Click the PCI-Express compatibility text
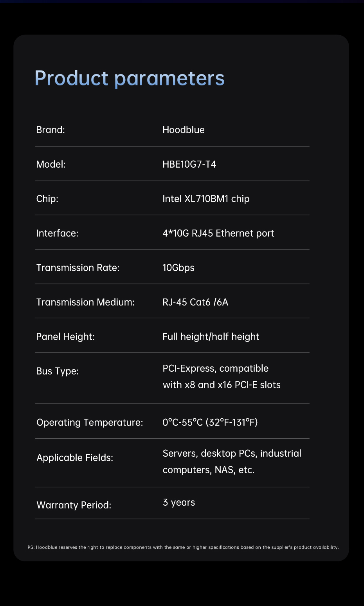Image resolution: width=364 pixels, height=606 pixels. point(221,376)
